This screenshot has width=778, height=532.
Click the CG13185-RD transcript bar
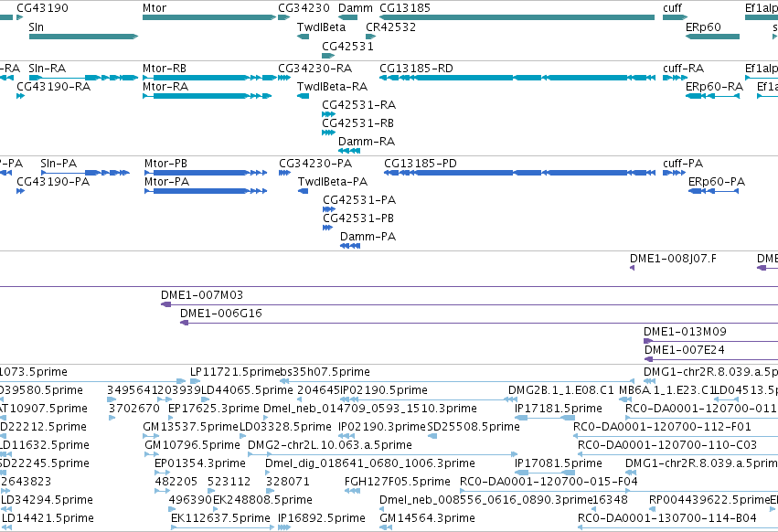(x=517, y=78)
